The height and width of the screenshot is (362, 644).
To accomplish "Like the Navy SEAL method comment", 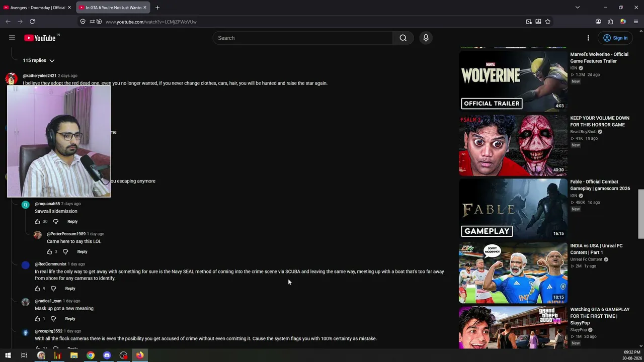I will (x=37, y=289).
